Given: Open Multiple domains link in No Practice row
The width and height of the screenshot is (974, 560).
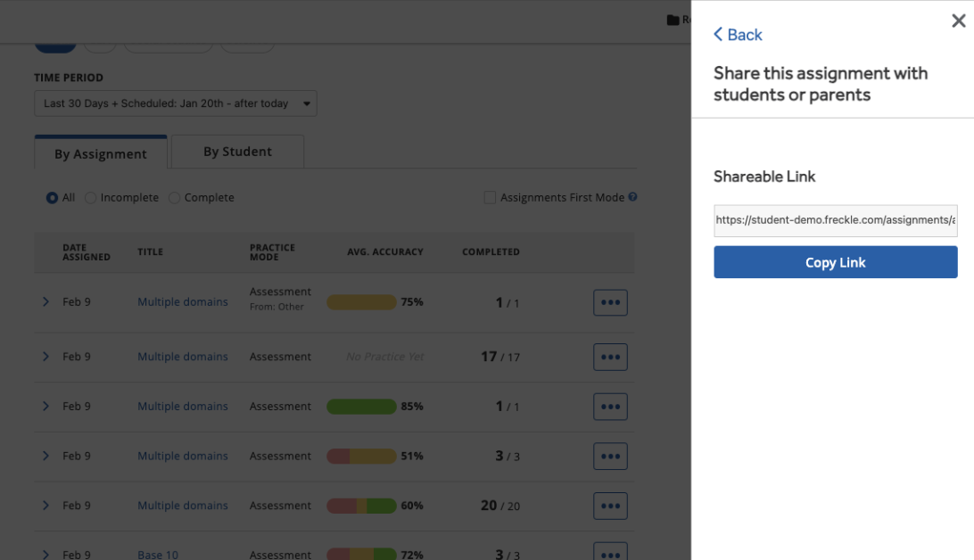Looking at the screenshot, I should (183, 357).
